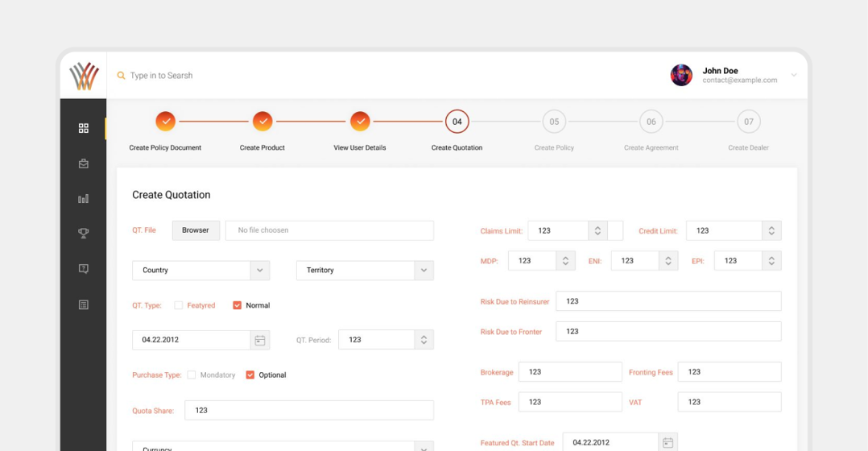Image resolution: width=868 pixels, height=451 pixels.
Task: Click the help chat icon in sidebar
Action: tap(83, 269)
